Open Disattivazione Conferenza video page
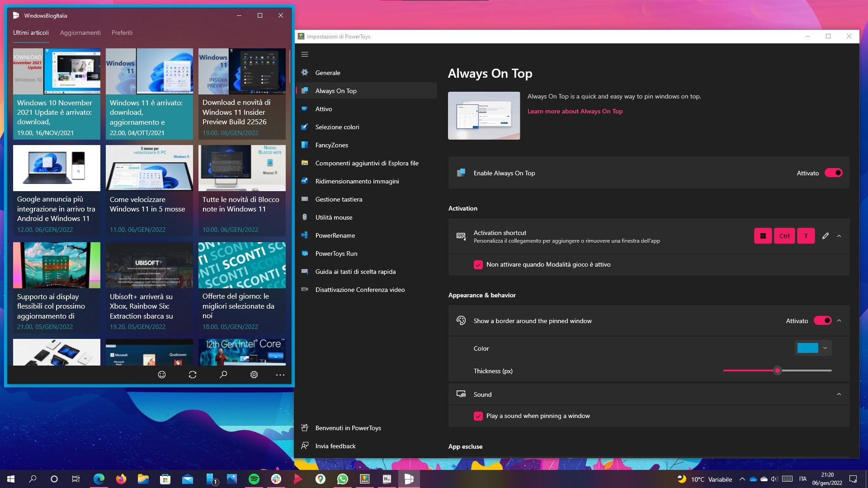The image size is (868, 488). tap(366, 290)
